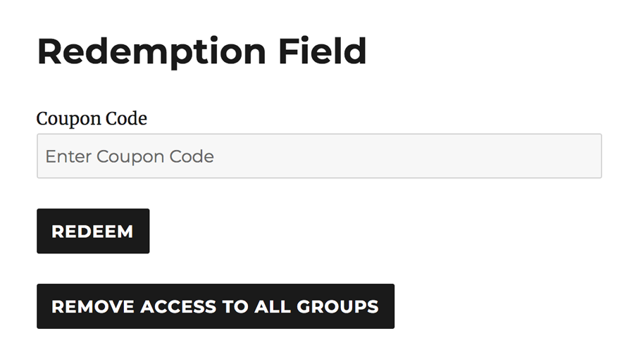Activate the Redeem coupon button

tap(92, 231)
